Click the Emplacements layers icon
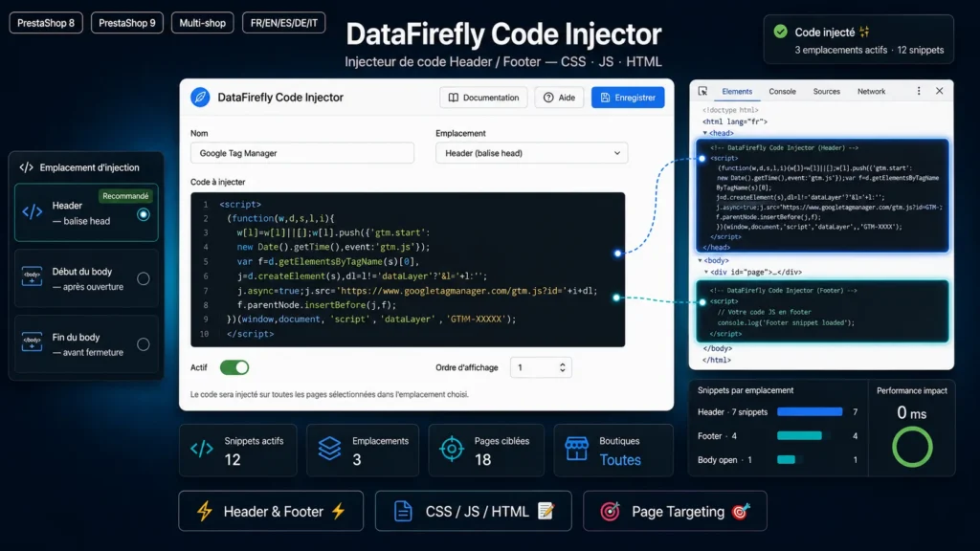980x551 pixels. [329, 450]
